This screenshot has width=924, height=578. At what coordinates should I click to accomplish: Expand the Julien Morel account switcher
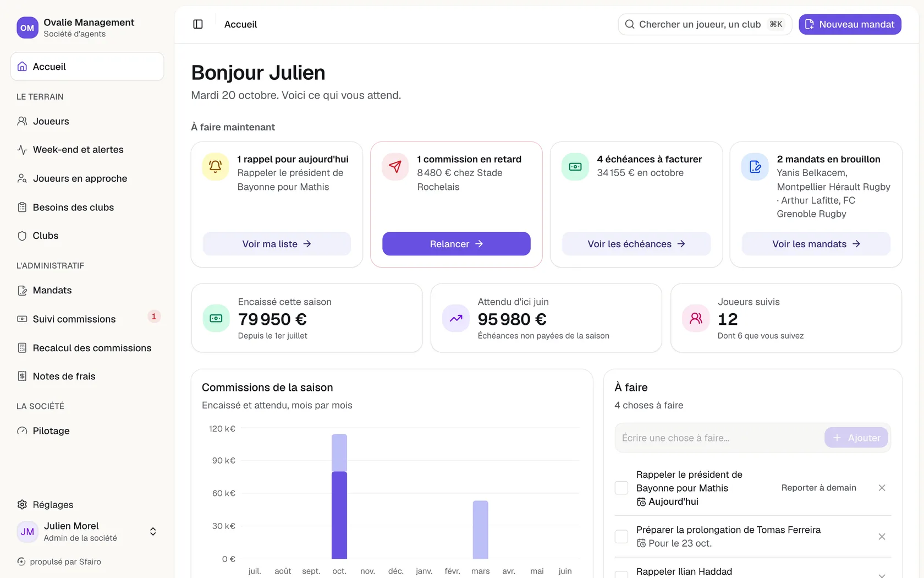[153, 532]
